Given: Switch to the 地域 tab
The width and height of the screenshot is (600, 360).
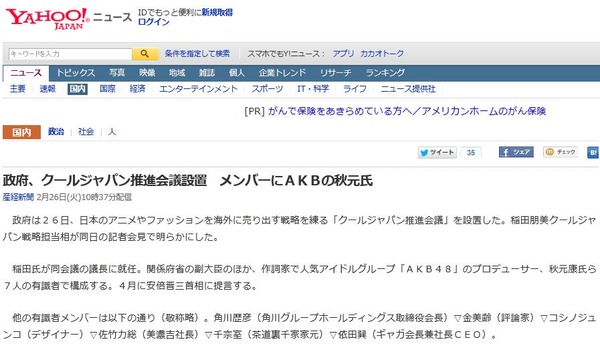Looking at the screenshot, I should tap(177, 73).
